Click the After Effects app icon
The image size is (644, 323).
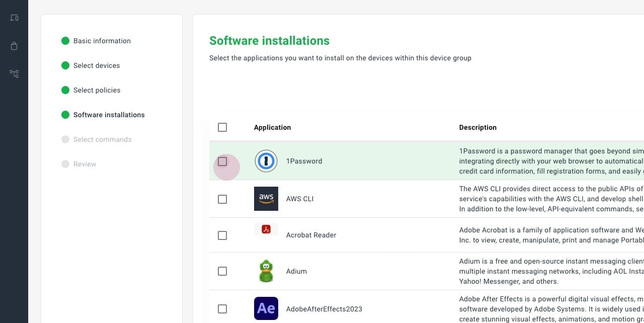tap(266, 308)
